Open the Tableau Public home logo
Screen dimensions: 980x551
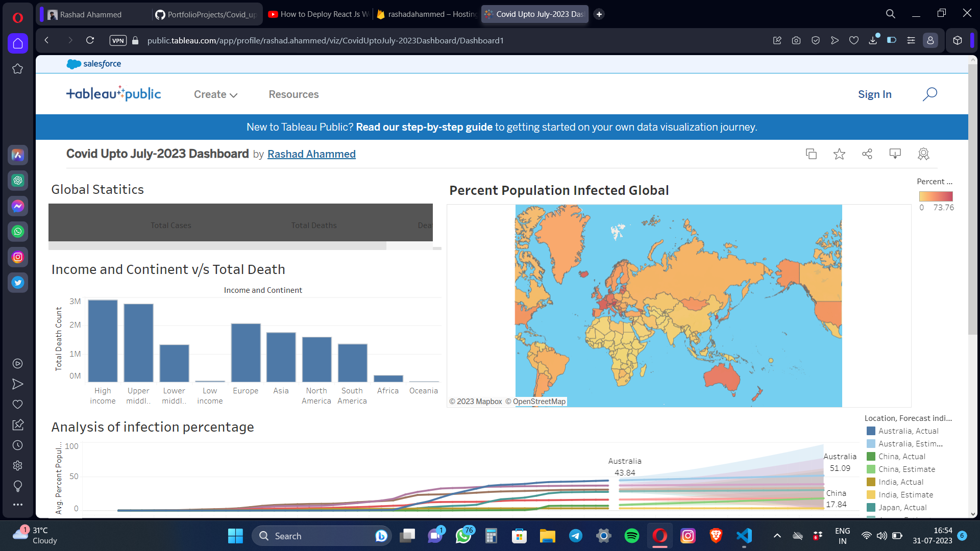(113, 93)
